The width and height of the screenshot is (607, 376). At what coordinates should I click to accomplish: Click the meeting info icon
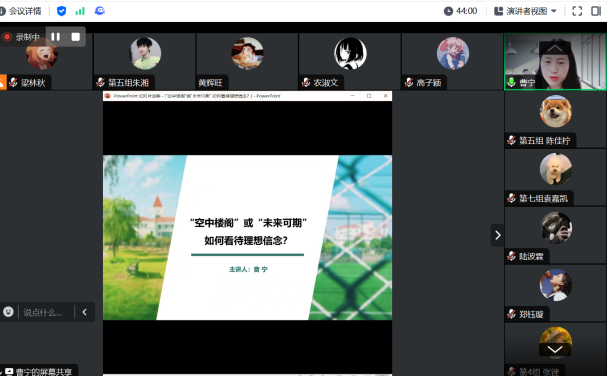[2, 11]
